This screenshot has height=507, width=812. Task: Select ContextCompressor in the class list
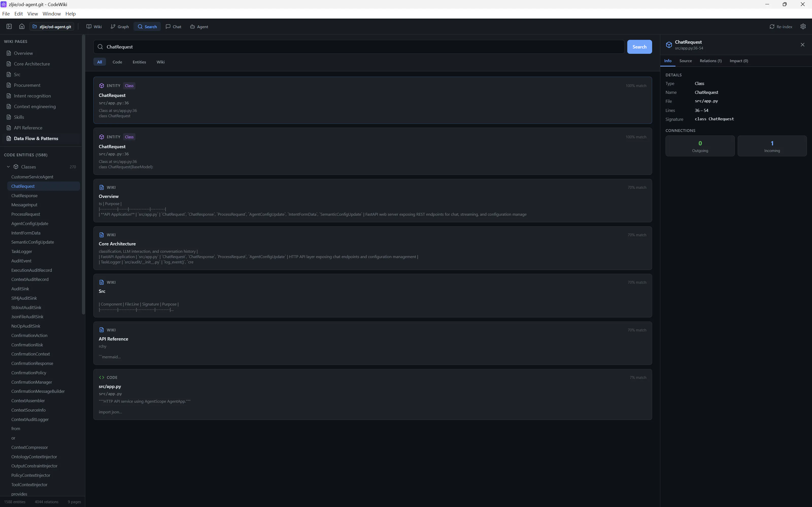pyautogui.click(x=44, y=447)
